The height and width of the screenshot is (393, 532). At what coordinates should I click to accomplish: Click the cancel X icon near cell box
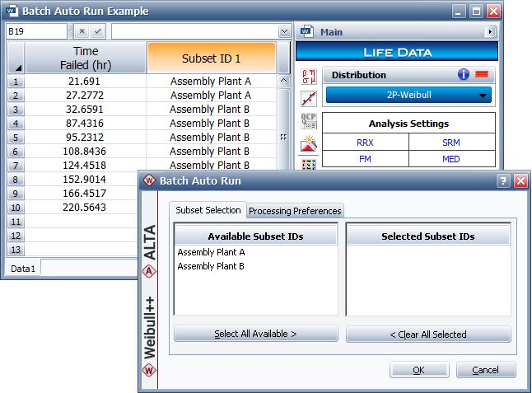point(82,31)
